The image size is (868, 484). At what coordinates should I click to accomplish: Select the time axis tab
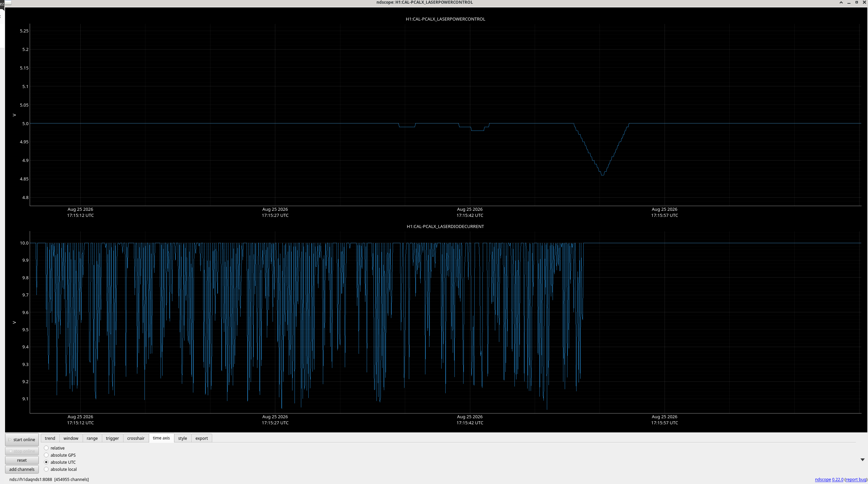[x=161, y=438]
